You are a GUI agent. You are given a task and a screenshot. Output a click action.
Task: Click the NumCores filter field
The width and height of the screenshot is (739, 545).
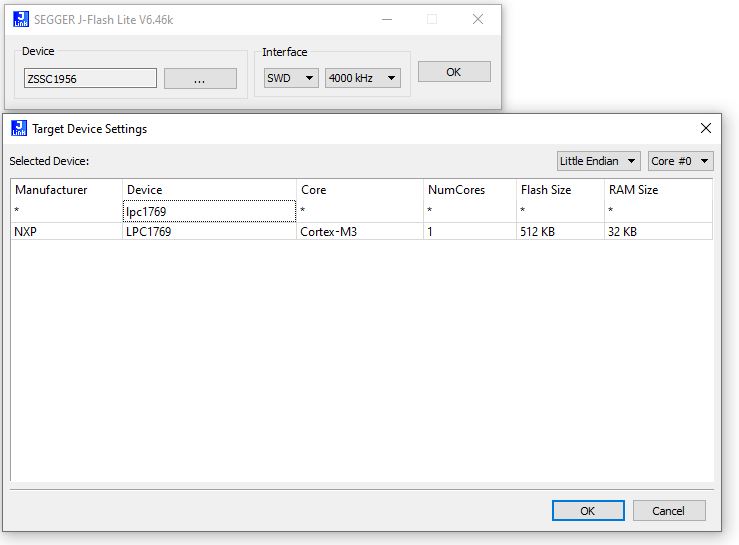(470, 211)
